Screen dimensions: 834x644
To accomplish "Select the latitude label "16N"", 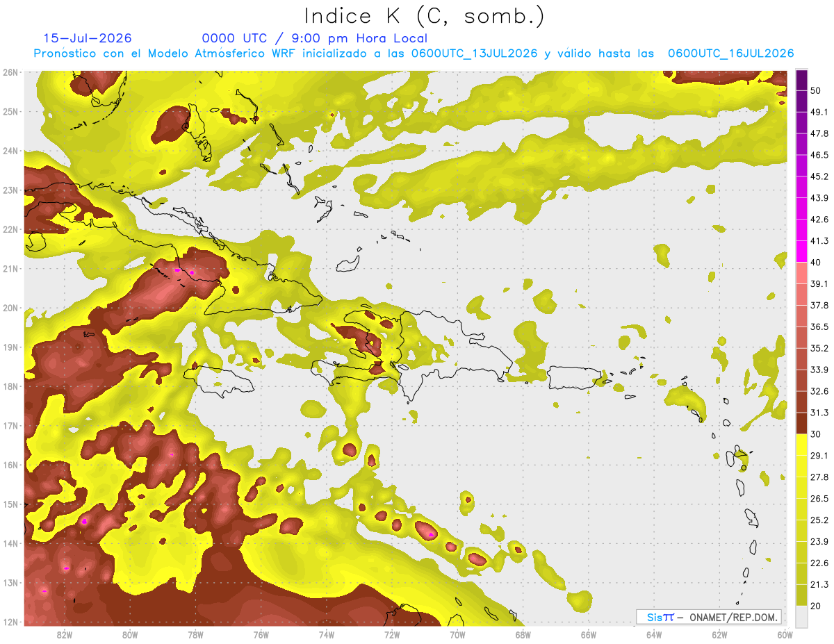I will (x=10, y=465).
